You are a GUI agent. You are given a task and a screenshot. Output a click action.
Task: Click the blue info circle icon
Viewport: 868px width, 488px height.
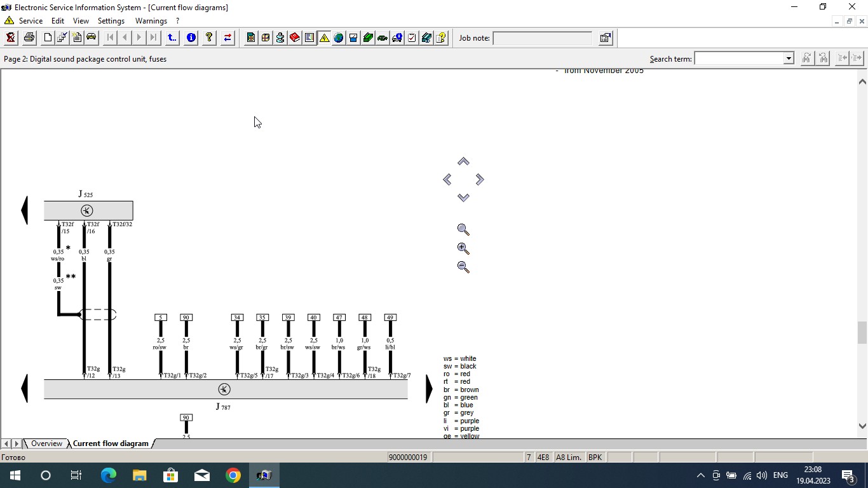[x=191, y=37]
